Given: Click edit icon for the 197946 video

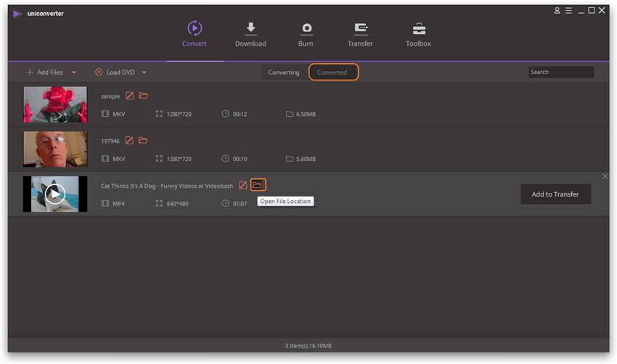Looking at the screenshot, I should (x=129, y=141).
